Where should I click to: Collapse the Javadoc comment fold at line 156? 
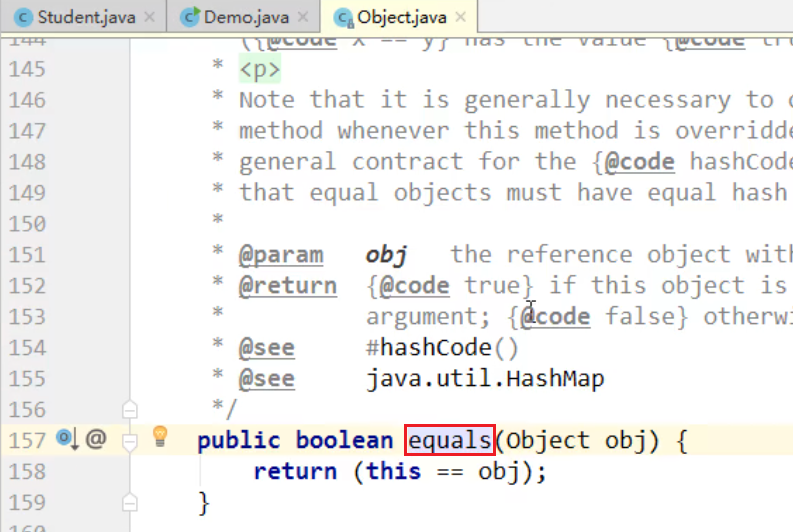click(130, 409)
